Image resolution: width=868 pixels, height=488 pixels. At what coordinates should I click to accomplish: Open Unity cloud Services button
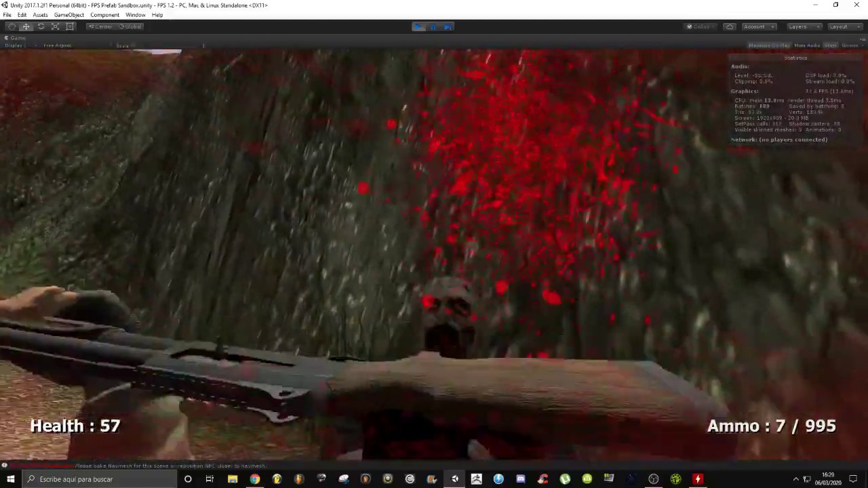(730, 26)
